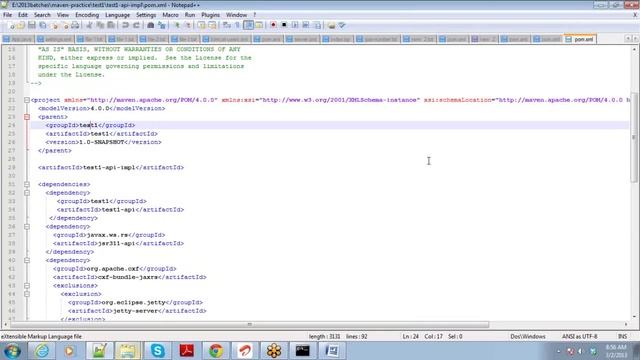This screenshot has height=360, width=640.
Task: Collapse the exclusion fold marker on line 44
Action: click(x=27, y=294)
